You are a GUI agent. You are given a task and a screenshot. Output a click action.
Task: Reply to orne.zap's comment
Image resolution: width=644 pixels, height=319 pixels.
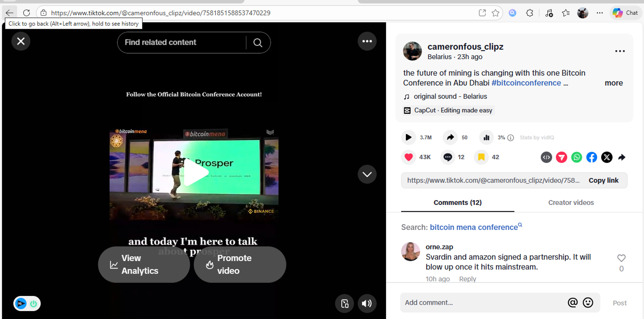(x=467, y=279)
